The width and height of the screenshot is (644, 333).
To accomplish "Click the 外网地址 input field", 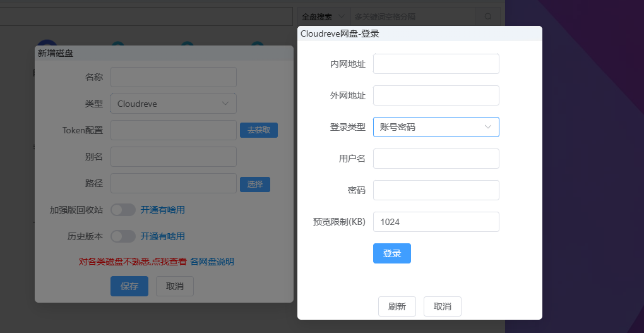I will point(436,95).
